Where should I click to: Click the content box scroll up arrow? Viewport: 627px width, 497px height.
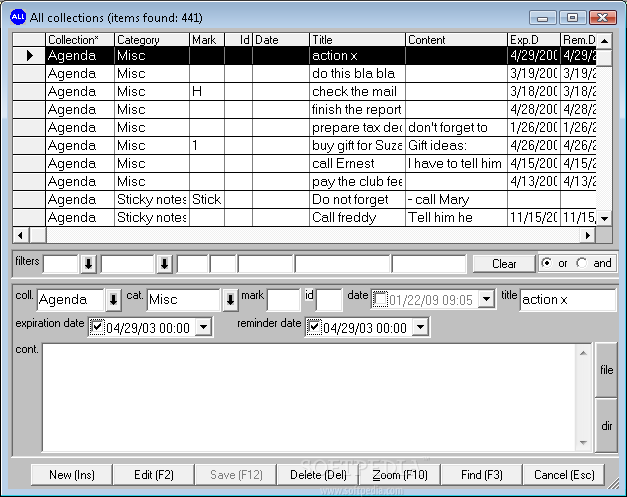click(583, 353)
